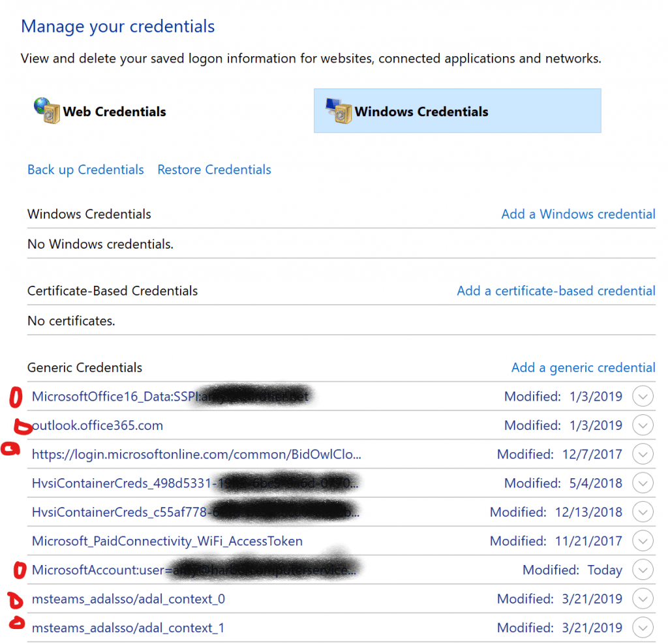
Task: Click Add a certificate-based credential
Action: pyautogui.click(x=556, y=290)
